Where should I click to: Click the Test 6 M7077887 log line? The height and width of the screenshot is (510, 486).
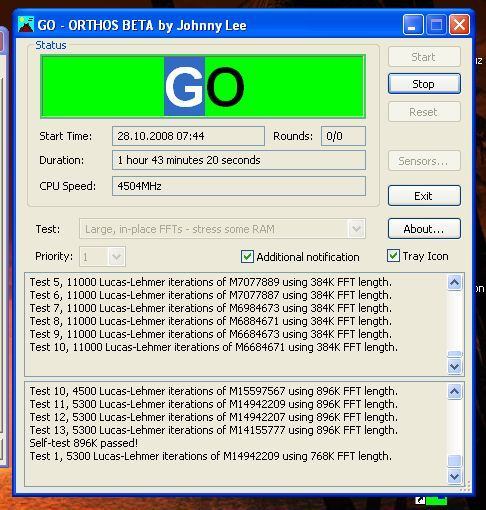click(211, 295)
